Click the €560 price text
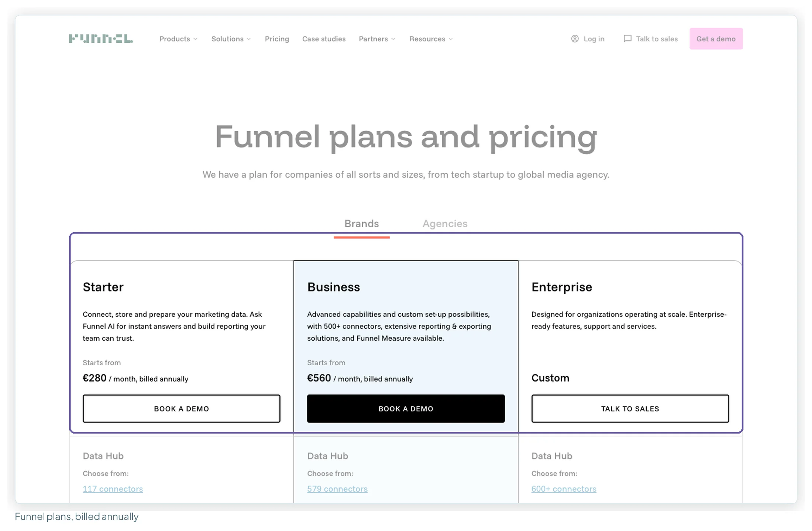 tap(319, 378)
